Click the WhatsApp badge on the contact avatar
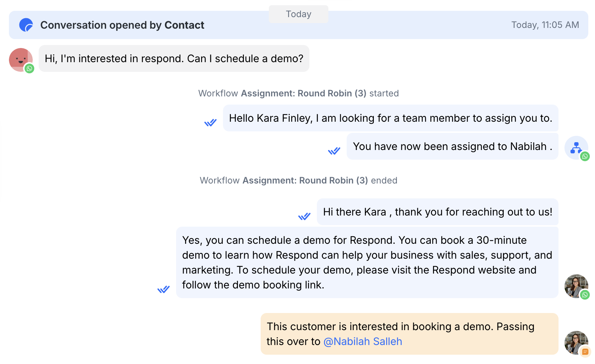The image size is (595, 364). 29,68
